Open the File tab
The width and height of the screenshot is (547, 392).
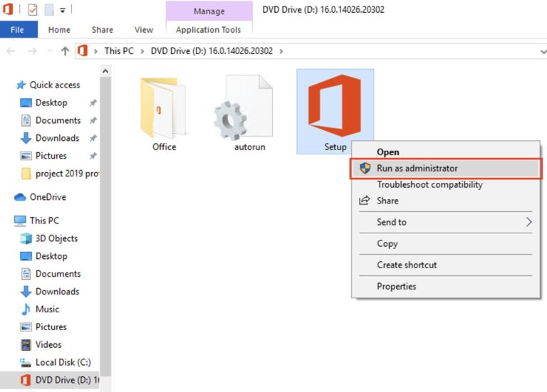19,30
